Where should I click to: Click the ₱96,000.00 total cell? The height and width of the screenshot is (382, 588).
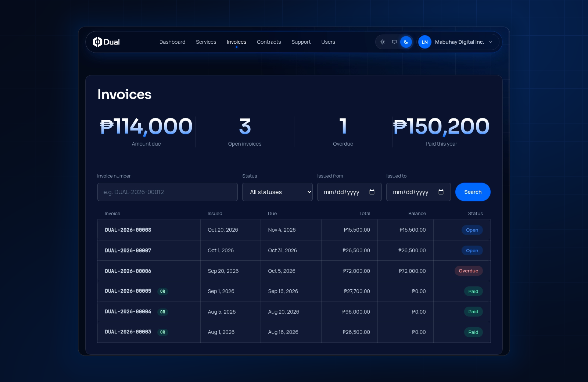tap(356, 312)
